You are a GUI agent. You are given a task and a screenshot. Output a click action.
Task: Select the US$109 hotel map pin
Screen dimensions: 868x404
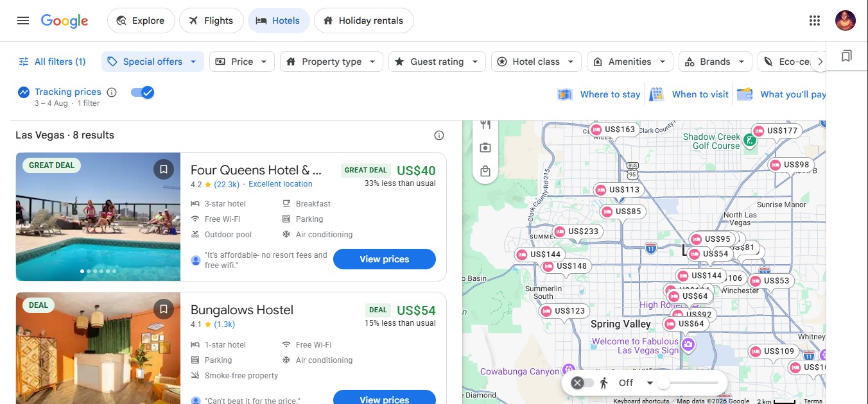773,351
